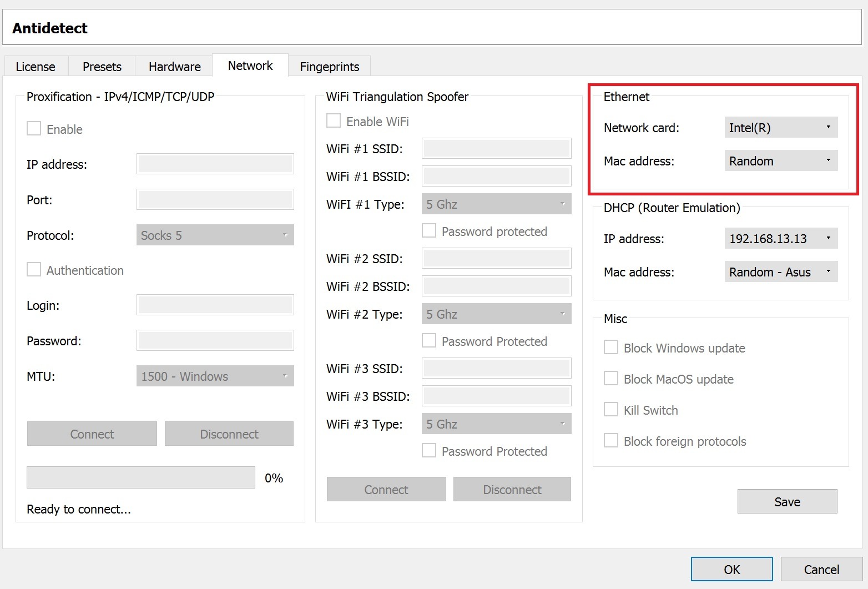Open the Ethernet Mac address dropdown
This screenshot has height=589, width=868.
point(781,161)
